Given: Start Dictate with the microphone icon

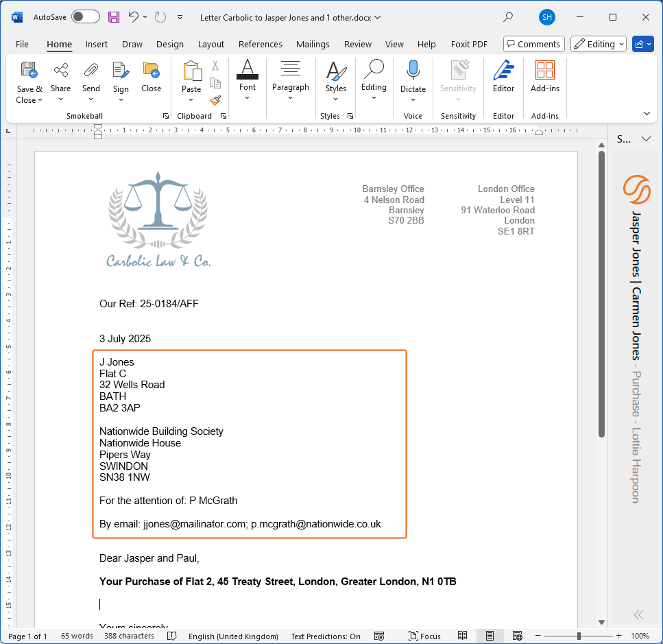Looking at the screenshot, I should [413, 70].
